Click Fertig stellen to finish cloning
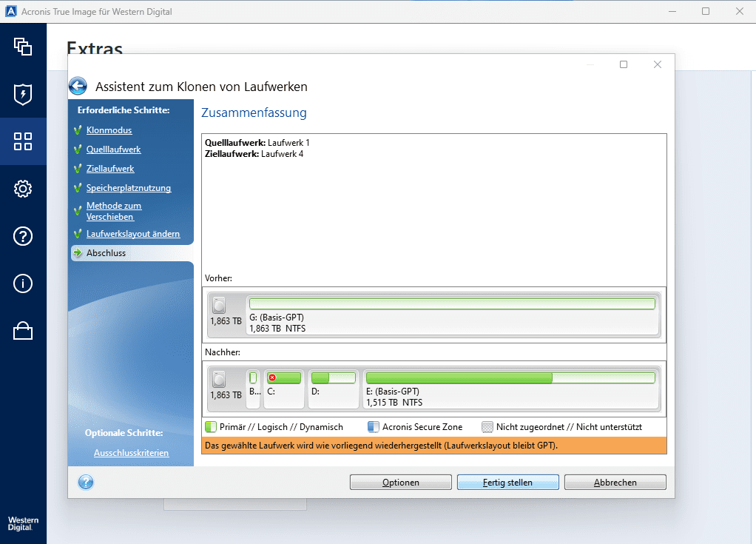This screenshot has width=756, height=544. [507, 483]
